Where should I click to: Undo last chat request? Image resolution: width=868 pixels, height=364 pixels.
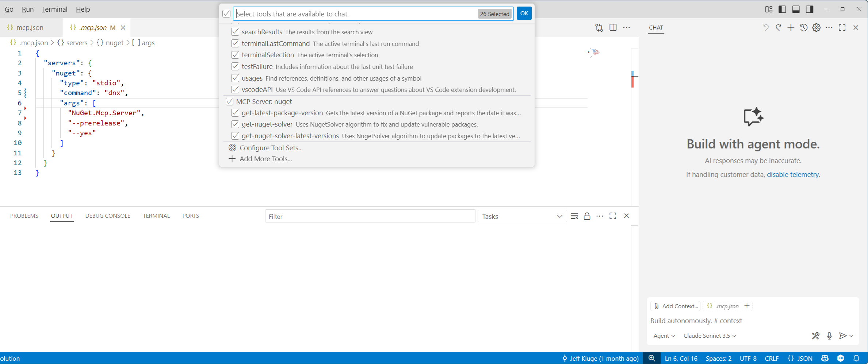click(766, 27)
